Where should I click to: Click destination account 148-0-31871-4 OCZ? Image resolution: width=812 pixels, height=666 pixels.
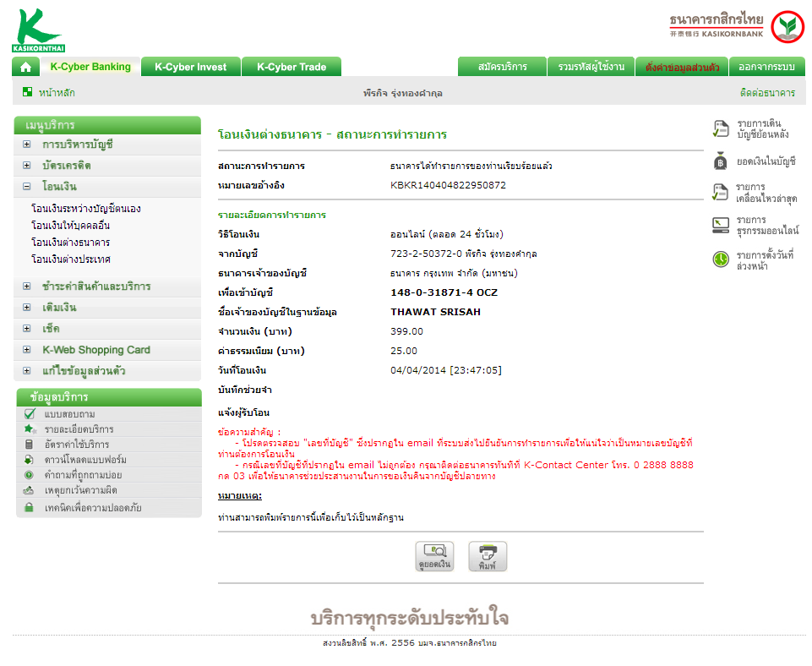pyautogui.click(x=444, y=292)
